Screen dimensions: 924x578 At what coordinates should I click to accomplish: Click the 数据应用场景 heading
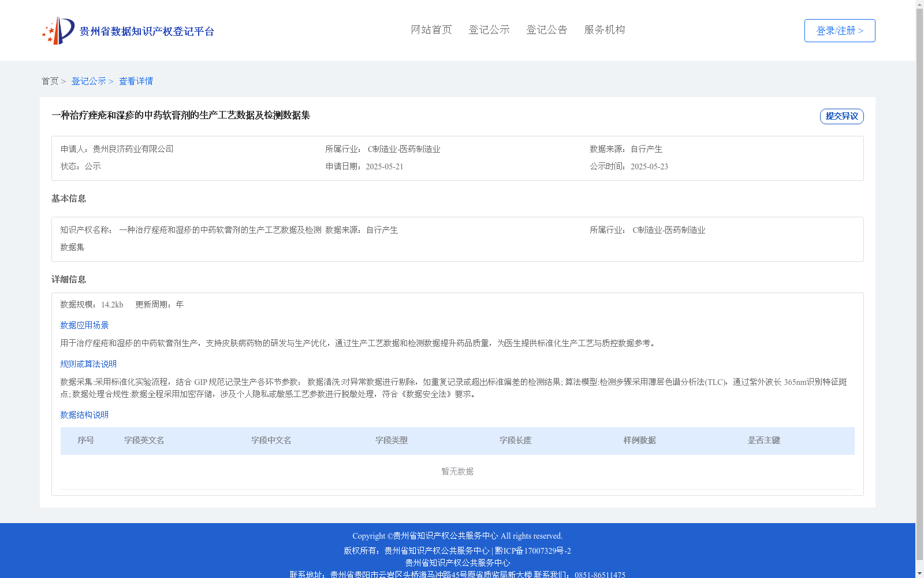coord(84,325)
